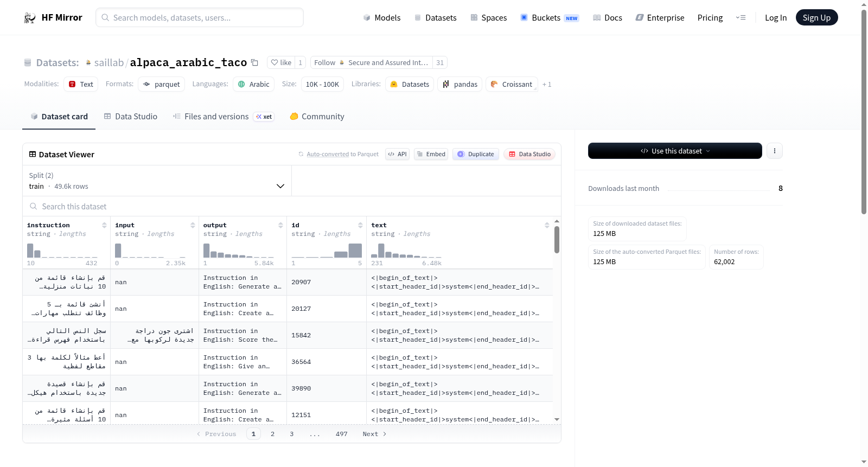
Task: Expand the Split train dropdown
Action: (157, 181)
